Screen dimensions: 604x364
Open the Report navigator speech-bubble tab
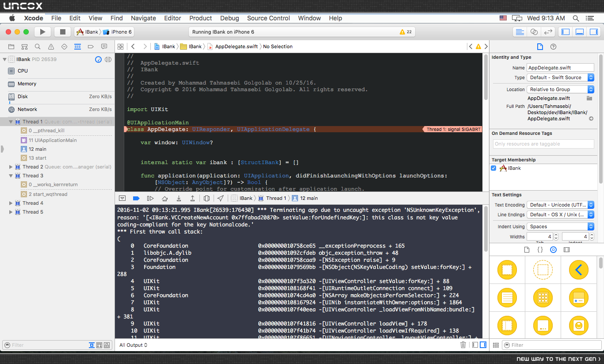[104, 46]
